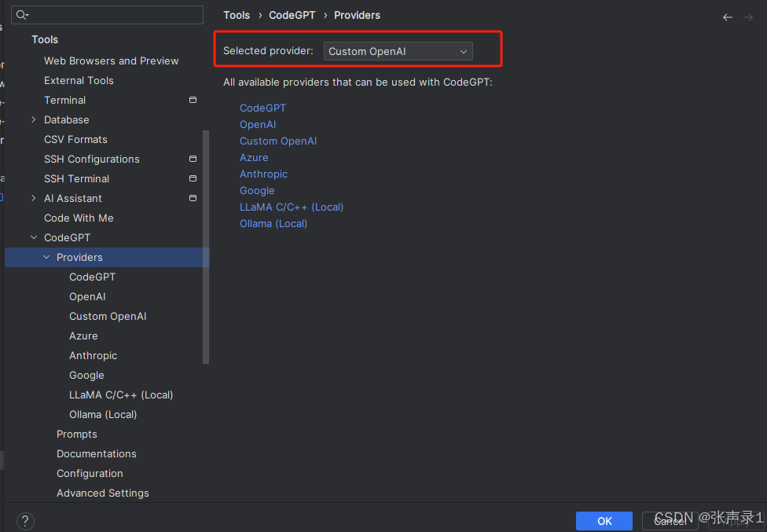Screen dimensions: 767x532
Task: Select Configuration in the settings tree
Action: 90,473
